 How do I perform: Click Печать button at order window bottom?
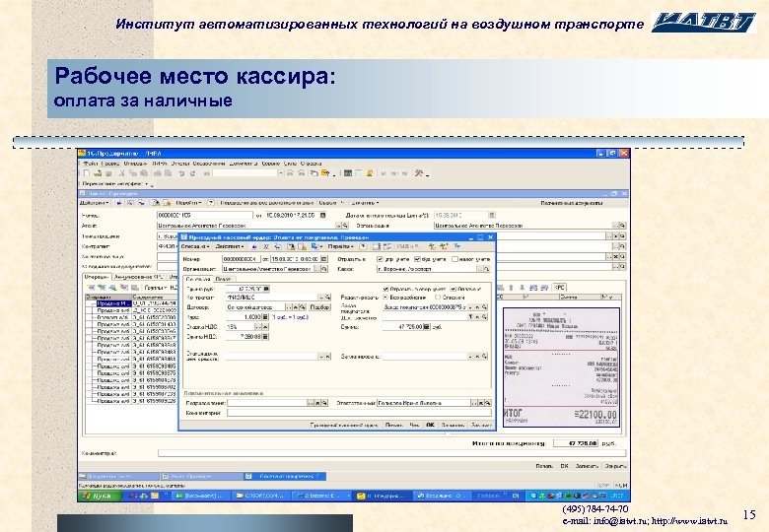(544, 466)
